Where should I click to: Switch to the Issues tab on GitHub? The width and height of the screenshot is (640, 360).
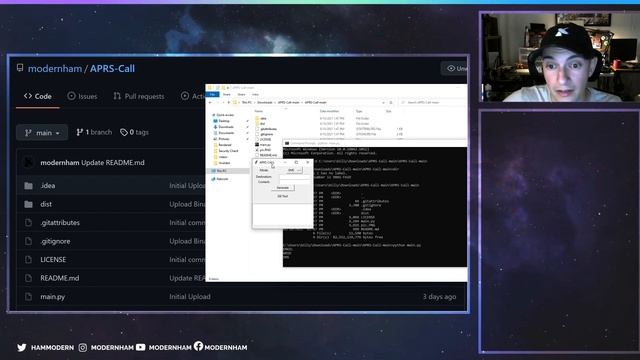(82, 96)
